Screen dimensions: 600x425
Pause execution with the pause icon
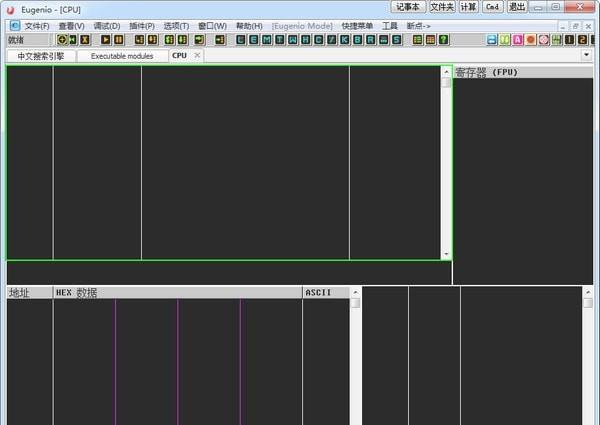tap(119, 39)
